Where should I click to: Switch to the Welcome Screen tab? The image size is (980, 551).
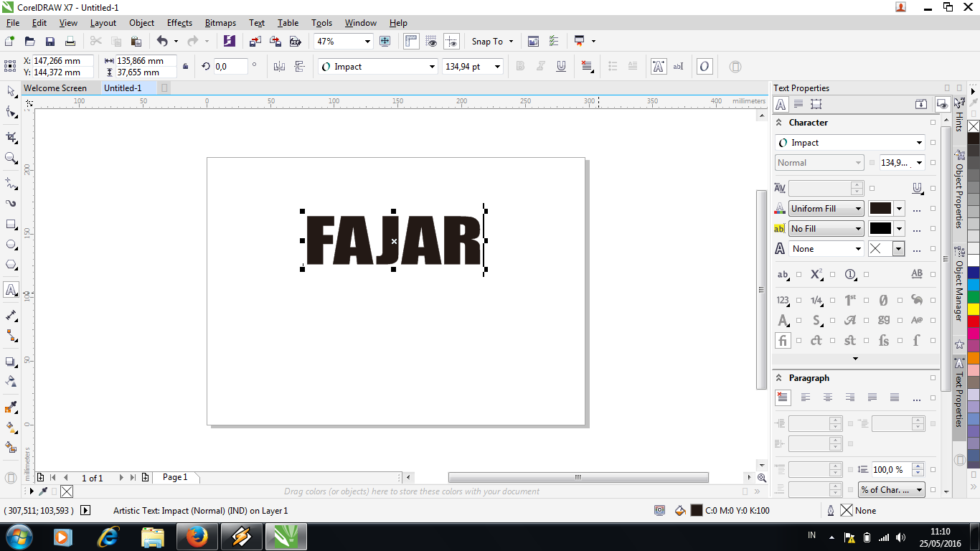(56, 88)
